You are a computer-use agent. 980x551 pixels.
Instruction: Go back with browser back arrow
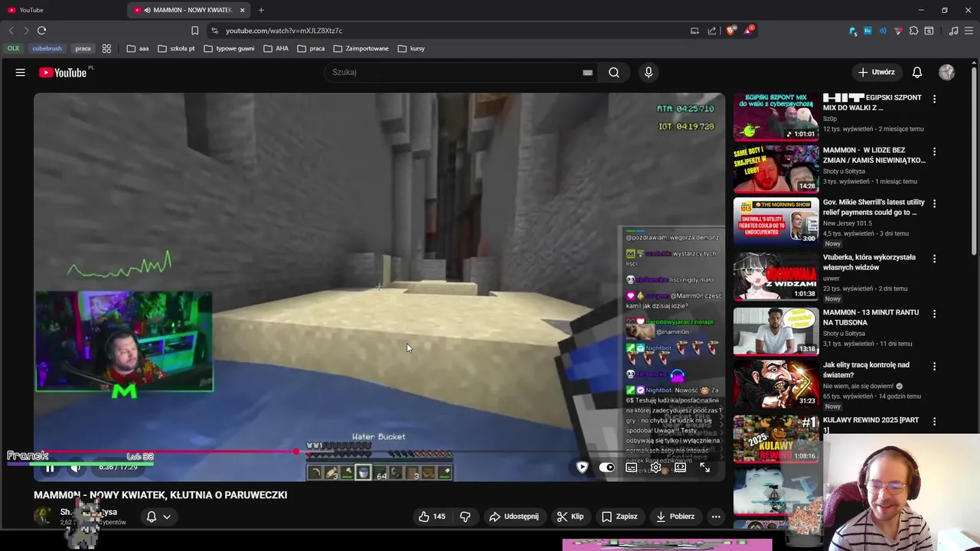[11, 31]
